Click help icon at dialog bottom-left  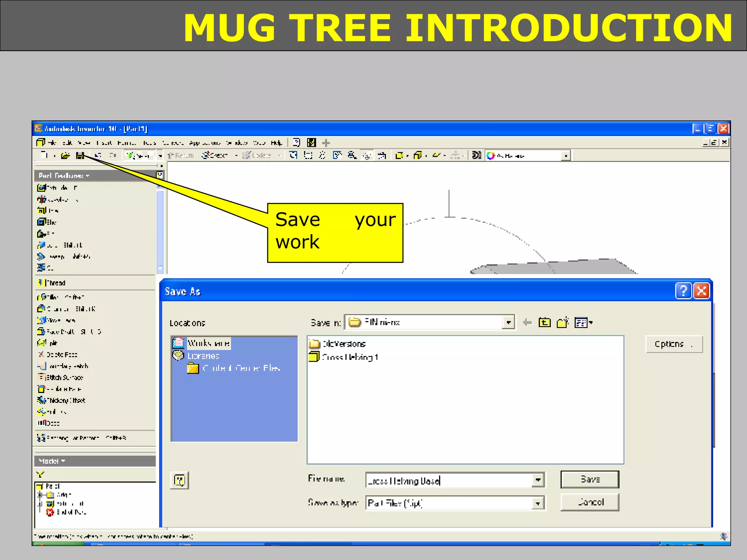click(x=179, y=481)
